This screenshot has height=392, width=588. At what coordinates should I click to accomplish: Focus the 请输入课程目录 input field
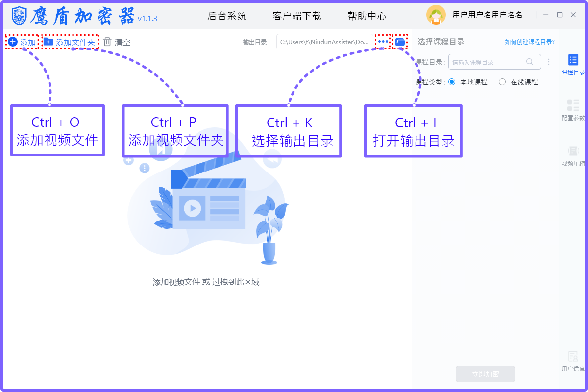tap(483, 62)
